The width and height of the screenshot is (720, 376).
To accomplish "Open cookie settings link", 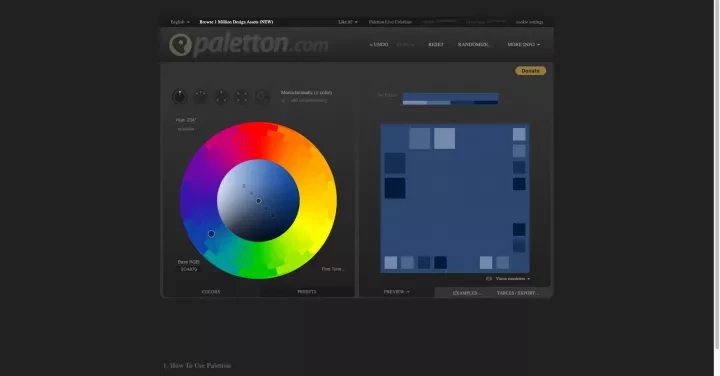I will click(529, 22).
